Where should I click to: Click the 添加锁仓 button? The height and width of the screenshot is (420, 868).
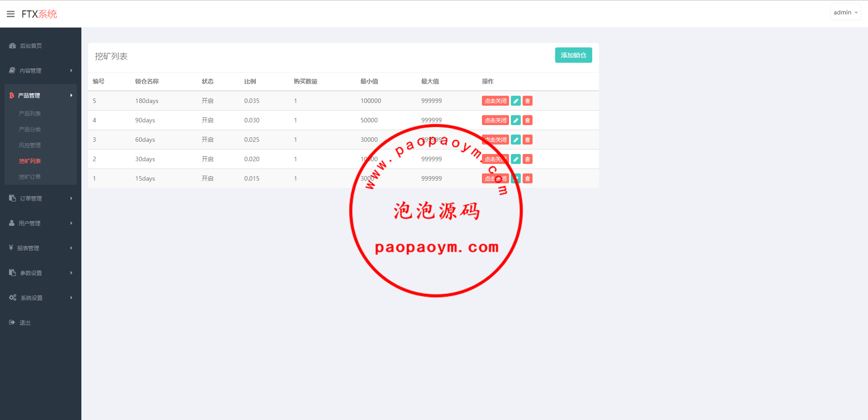point(573,55)
